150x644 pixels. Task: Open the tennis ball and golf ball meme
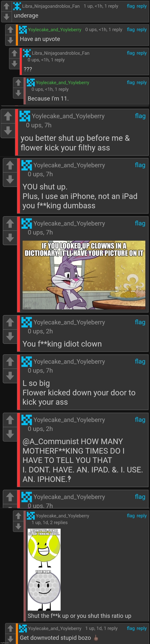(x=44, y=569)
